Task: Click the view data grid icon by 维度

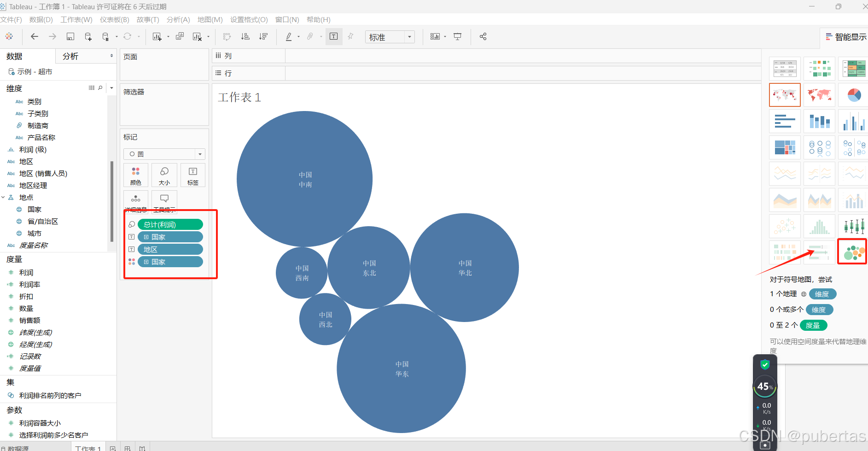Action: pos(92,88)
